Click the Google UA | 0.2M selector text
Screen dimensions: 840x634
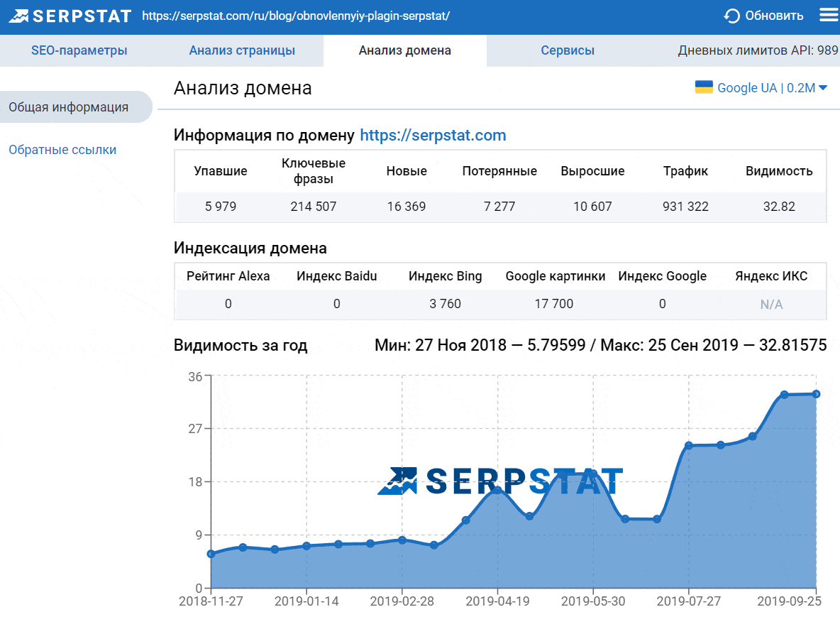pos(766,88)
